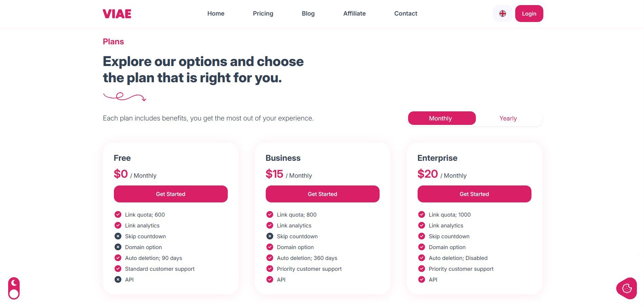Open the Pricing menu item
The image size is (644, 307).
click(x=263, y=14)
